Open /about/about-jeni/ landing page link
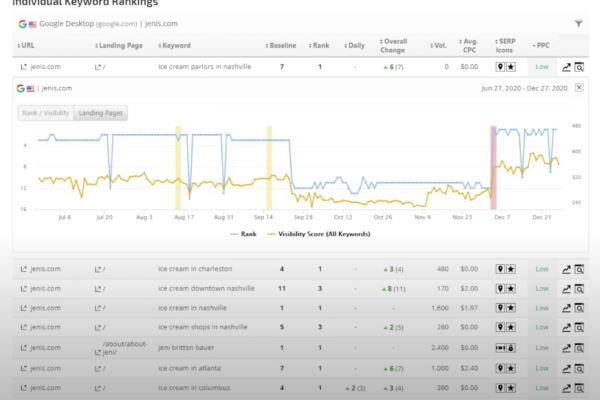 click(125, 348)
